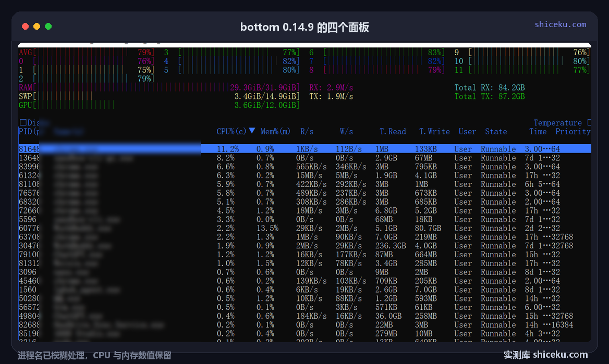Click the TX: 1.9M/s network reading
609x364 pixels.
click(x=331, y=96)
